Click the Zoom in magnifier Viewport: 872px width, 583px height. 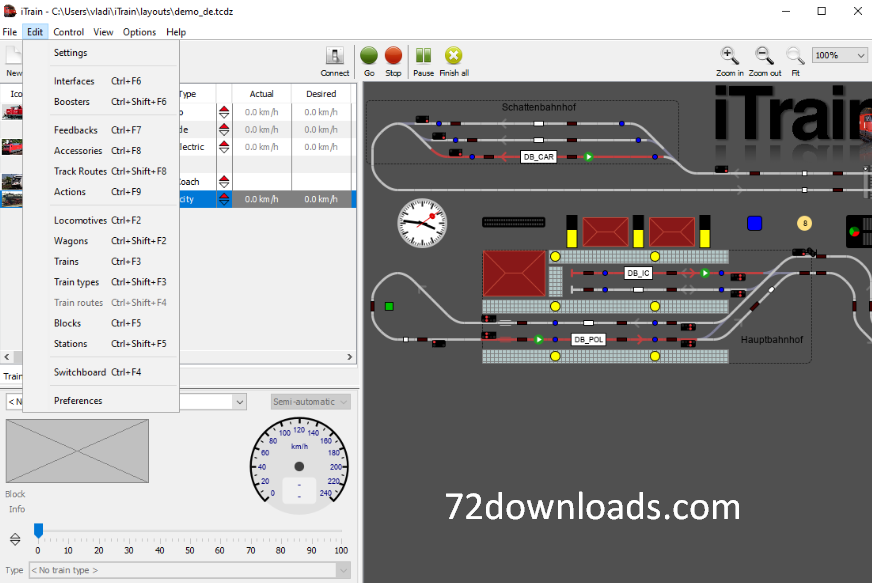pyautogui.click(x=730, y=56)
